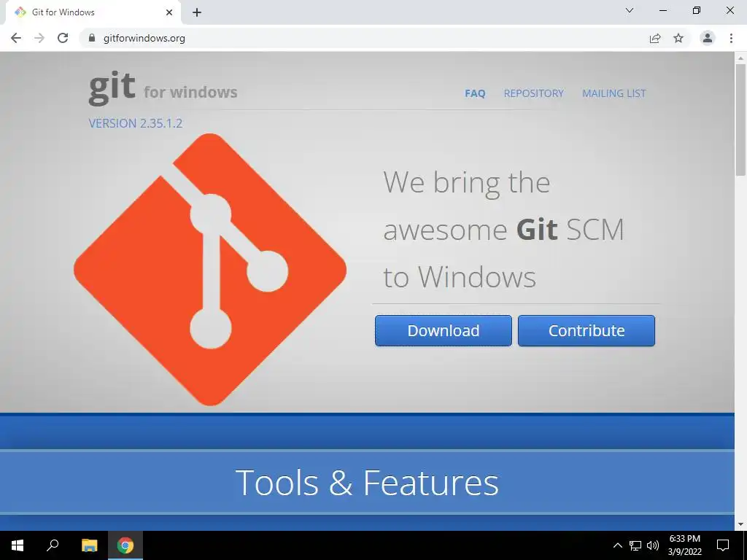Click the Contribute button
The image size is (747, 560).
click(587, 330)
